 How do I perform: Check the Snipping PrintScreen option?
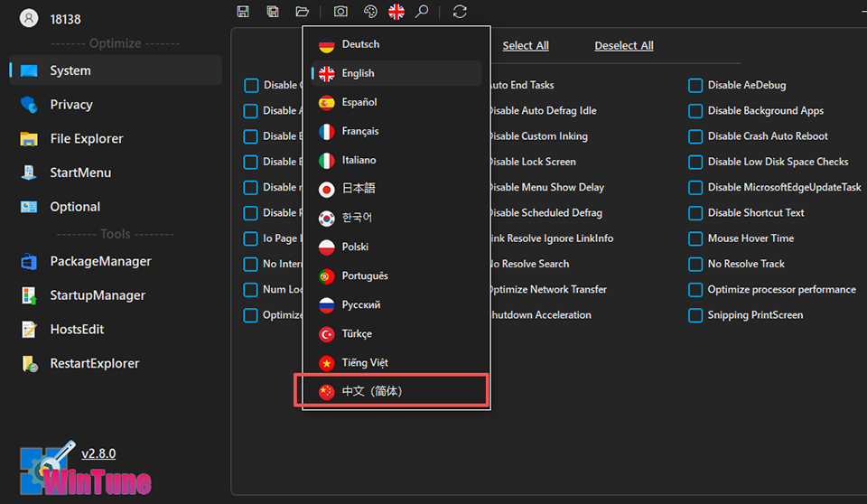[x=695, y=316]
